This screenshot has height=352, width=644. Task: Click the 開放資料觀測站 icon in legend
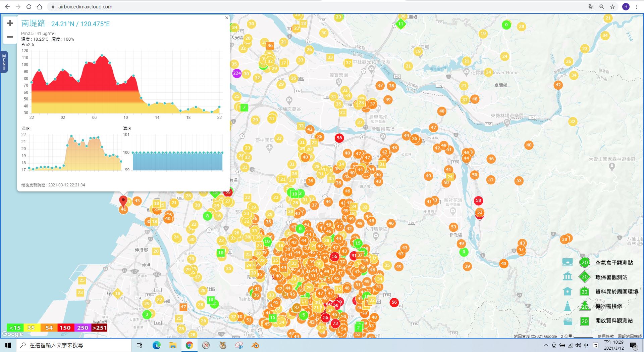pyautogui.click(x=568, y=321)
